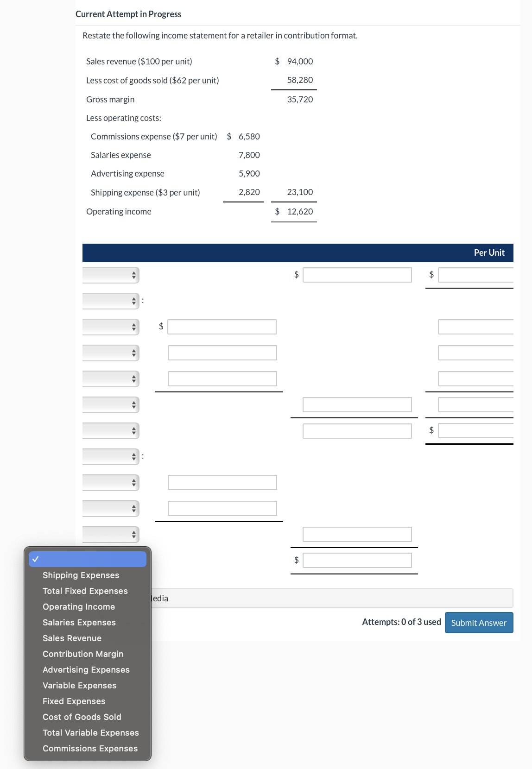This screenshot has height=769, width=532.
Task: Open the seventh row label dropdown
Action: coord(111,430)
